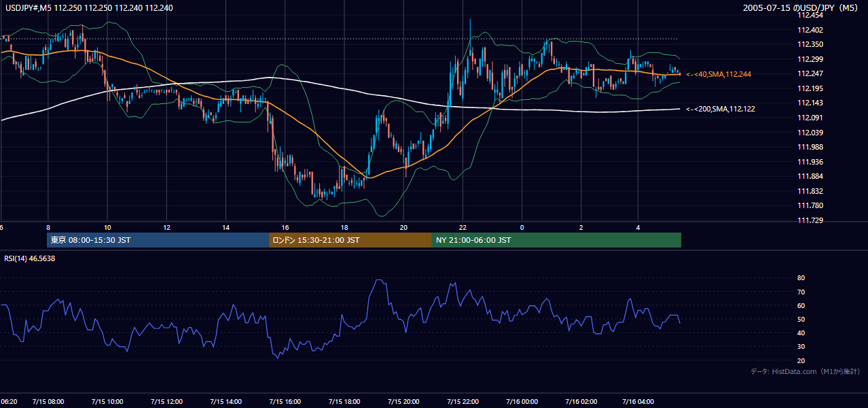Click hour tick 16 under the price chart
868x408 pixels.
click(285, 227)
